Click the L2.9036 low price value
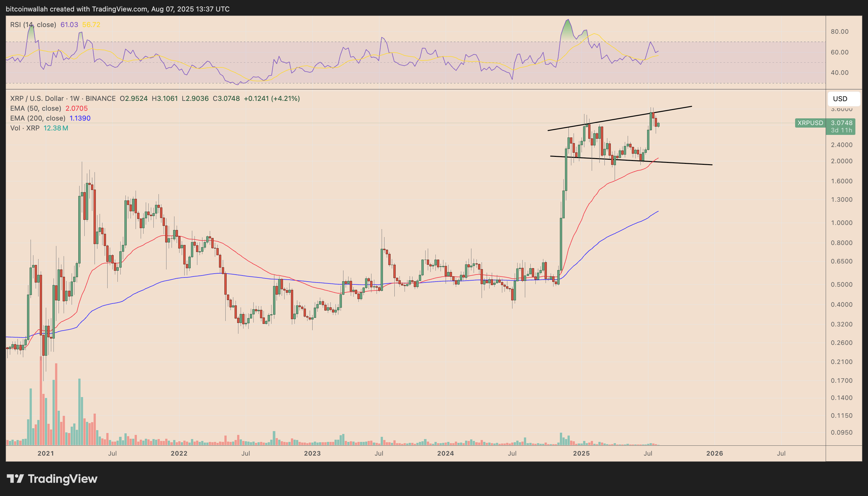Image resolution: width=868 pixels, height=496 pixels. click(195, 98)
